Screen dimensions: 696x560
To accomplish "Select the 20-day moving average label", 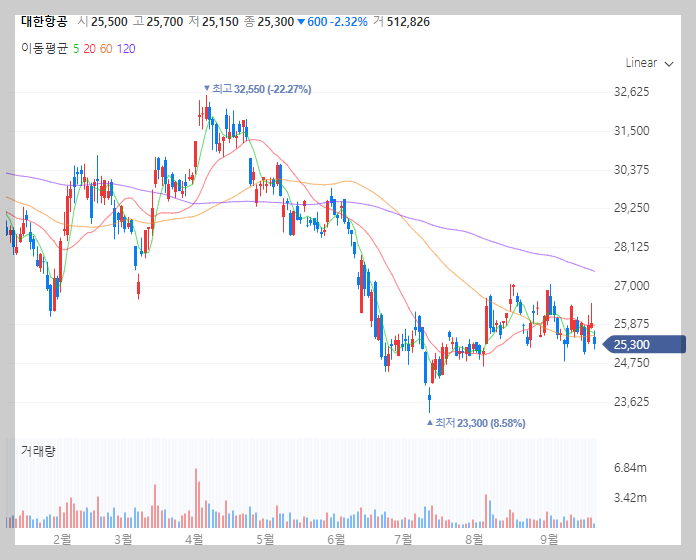I will point(89,49).
